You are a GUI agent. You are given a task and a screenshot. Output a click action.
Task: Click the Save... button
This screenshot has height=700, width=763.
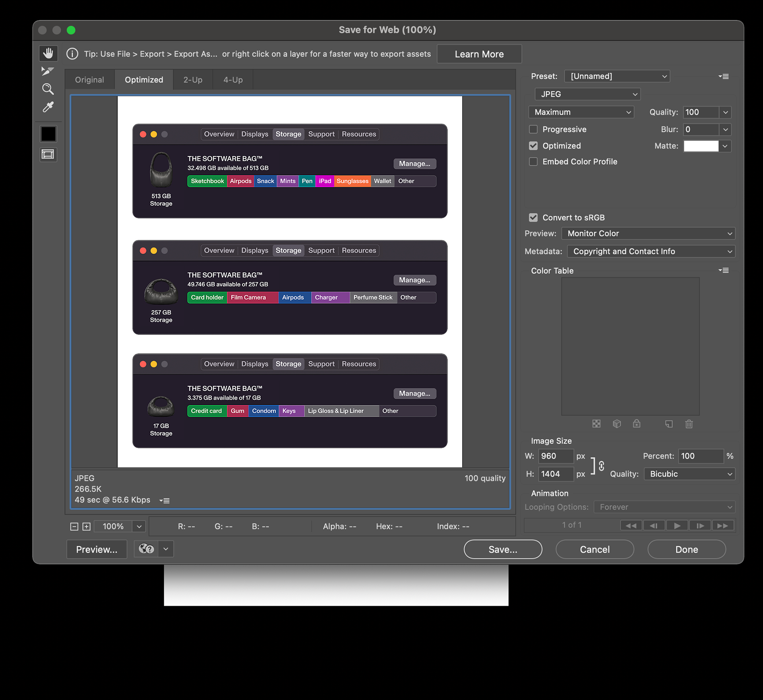pyautogui.click(x=503, y=549)
